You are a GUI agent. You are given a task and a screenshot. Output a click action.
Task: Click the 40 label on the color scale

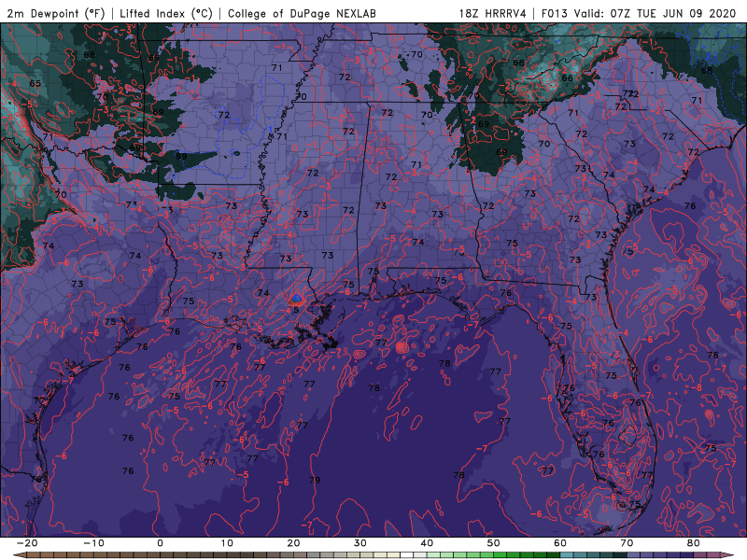427,543
